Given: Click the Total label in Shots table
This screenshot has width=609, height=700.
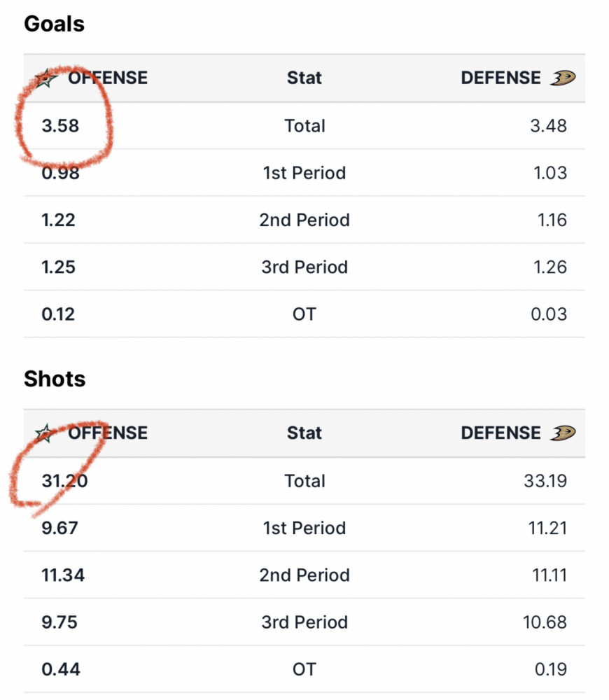Looking at the screenshot, I should pyautogui.click(x=305, y=481).
